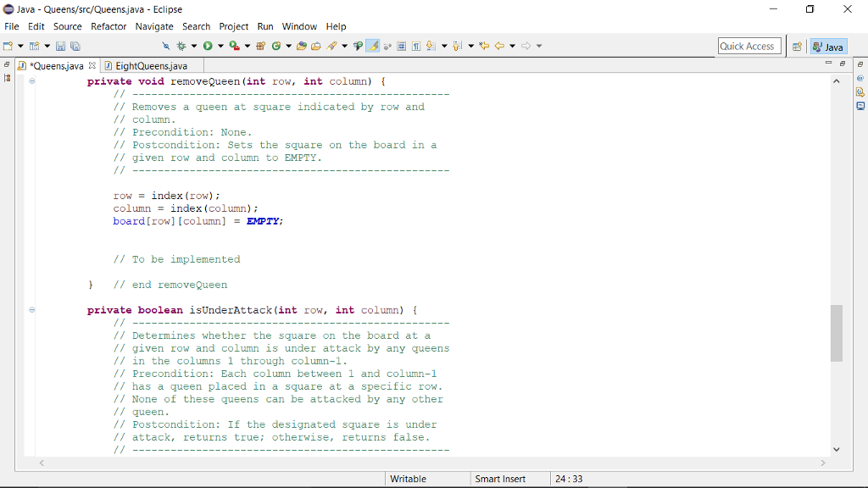Collapse the removeQueen method fold marker

32,81
